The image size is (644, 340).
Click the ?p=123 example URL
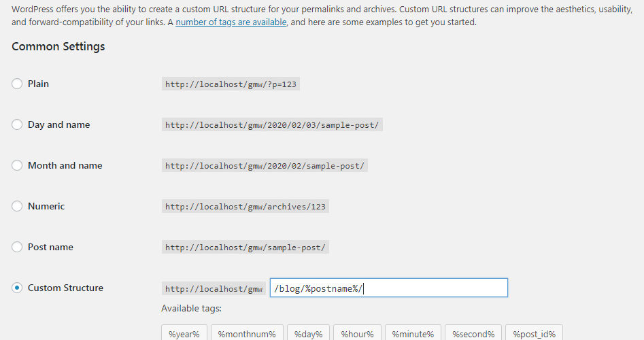click(x=231, y=84)
